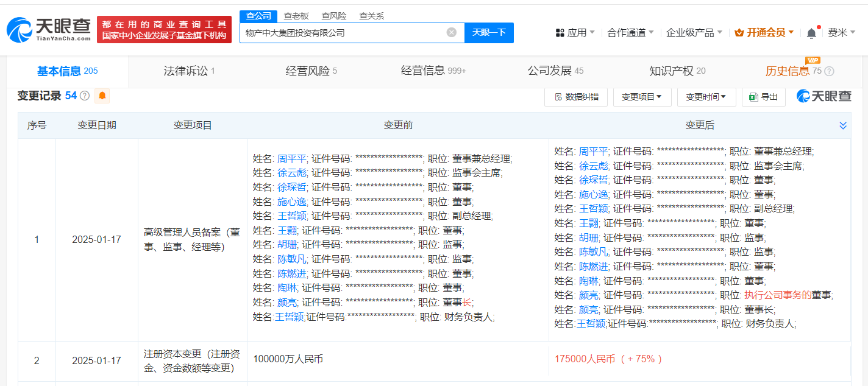Open the notification bell in the top bar
The width and height of the screenshot is (868, 386).
coord(811,33)
